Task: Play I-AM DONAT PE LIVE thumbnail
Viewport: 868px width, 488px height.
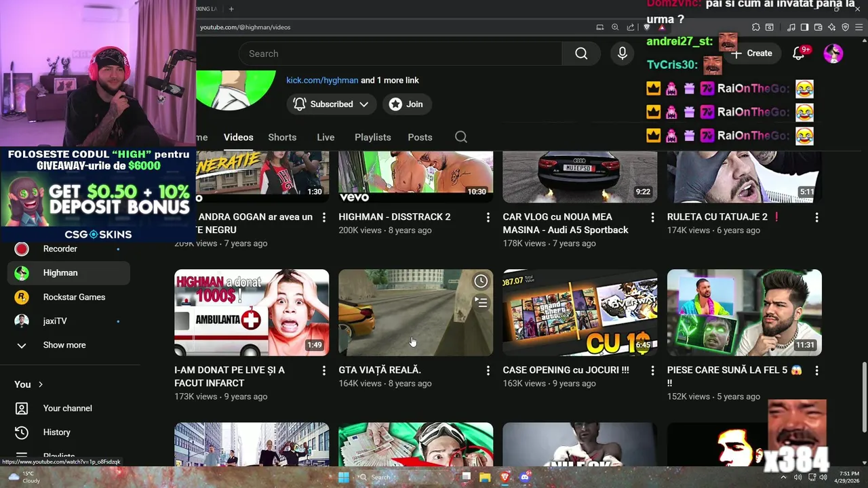Action: 252,312
